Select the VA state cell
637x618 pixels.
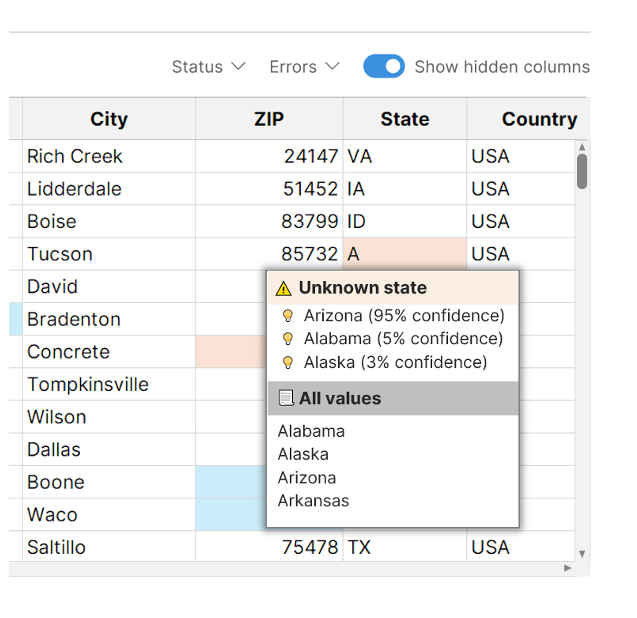point(405,156)
